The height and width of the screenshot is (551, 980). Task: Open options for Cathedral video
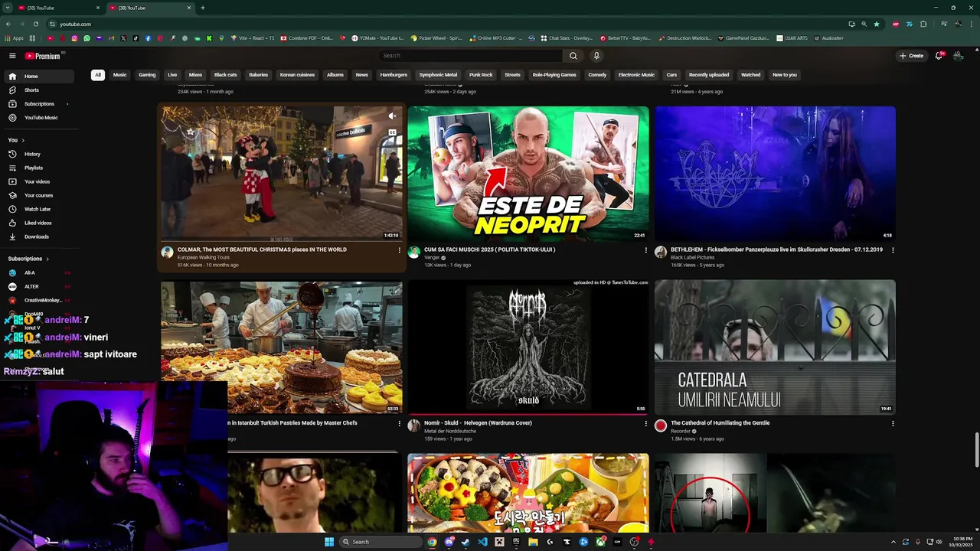pos(892,423)
